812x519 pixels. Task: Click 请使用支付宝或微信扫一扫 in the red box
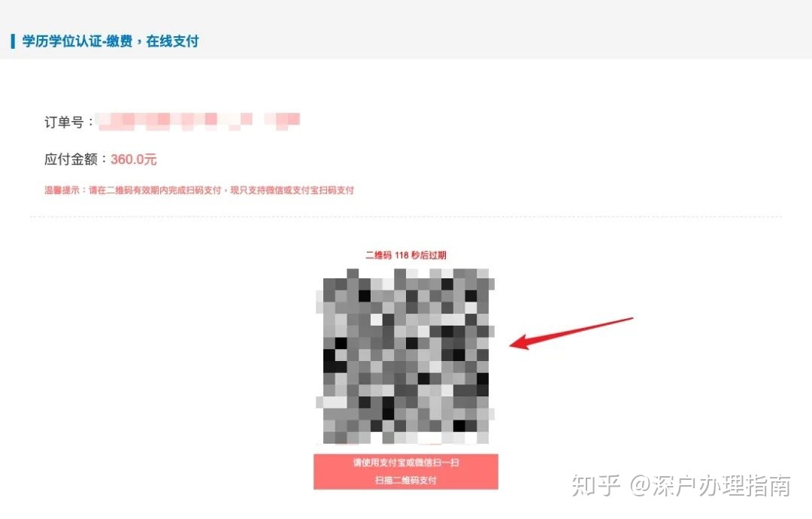(x=406, y=463)
